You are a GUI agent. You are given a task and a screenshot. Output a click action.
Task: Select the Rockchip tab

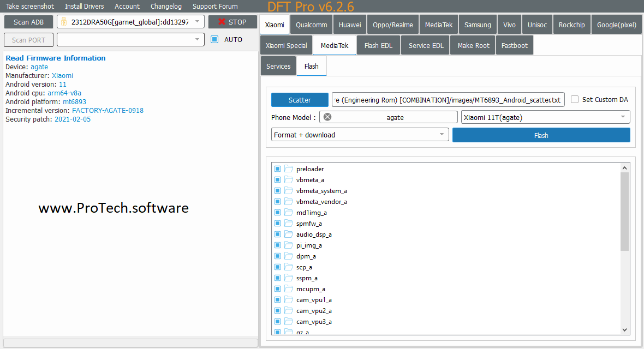571,25
